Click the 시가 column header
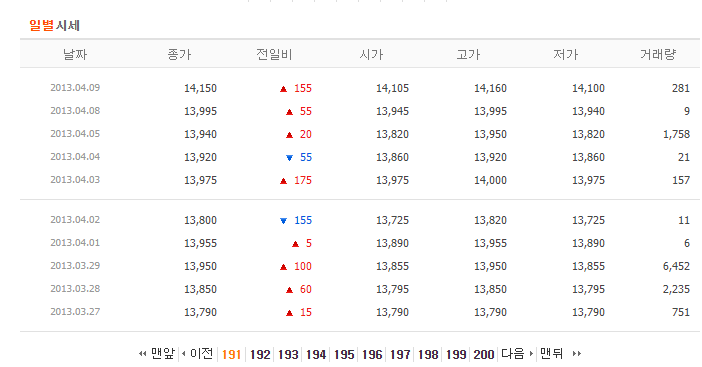The image size is (702, 367). (371, 55)
